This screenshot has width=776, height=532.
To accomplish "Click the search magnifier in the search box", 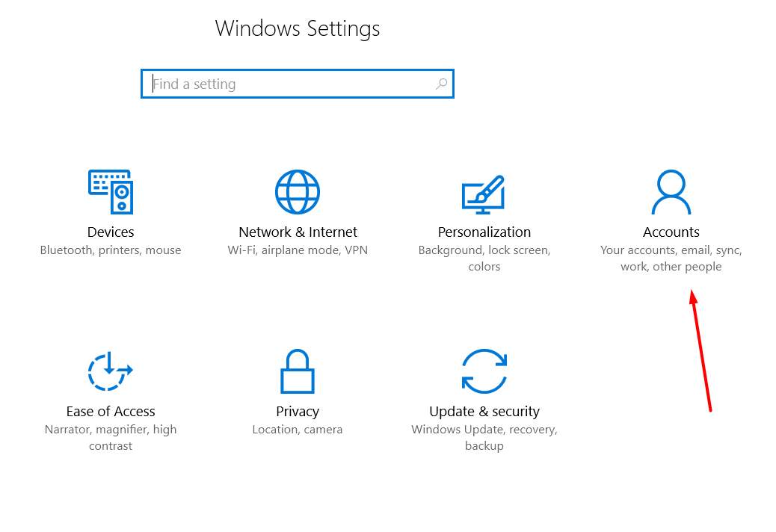I will tap(441, 83).
